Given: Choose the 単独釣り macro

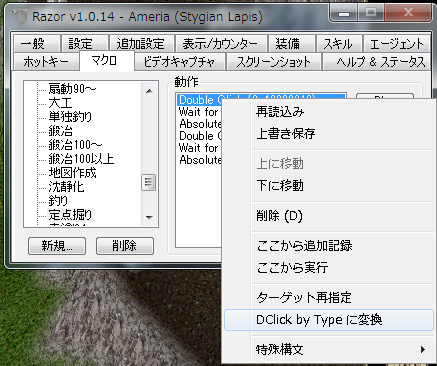Looking at the screenshot, I should click(70, 117).
